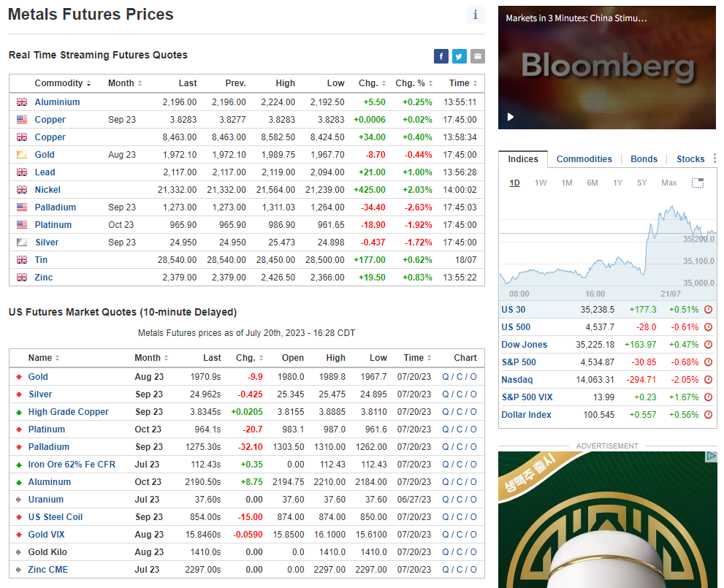The width and height of the screenshot is (724, 588).
Task: Select the 1M chart range
Action: pyautogui.click(x=566, y=183)
